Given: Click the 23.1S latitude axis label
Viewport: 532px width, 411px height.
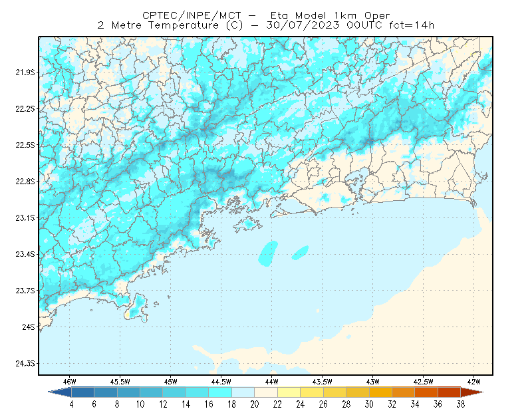Looking at the screenshot, I should pos(25,217).
